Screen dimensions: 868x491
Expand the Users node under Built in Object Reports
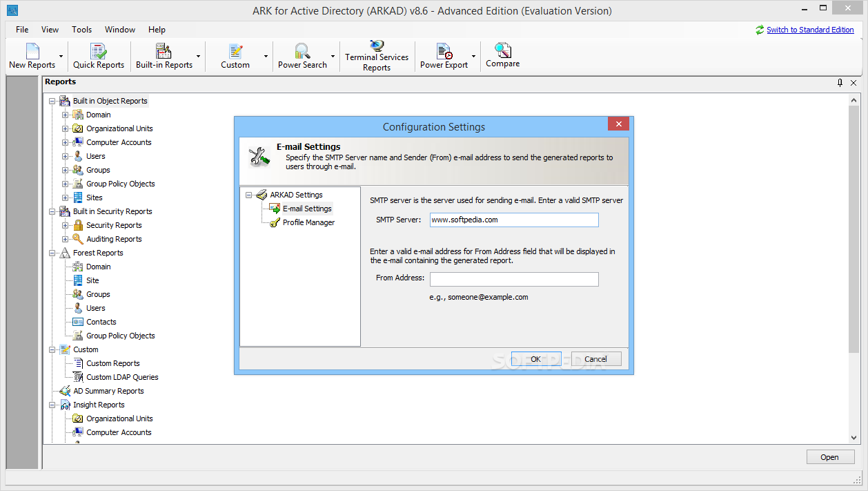(65, 156)
